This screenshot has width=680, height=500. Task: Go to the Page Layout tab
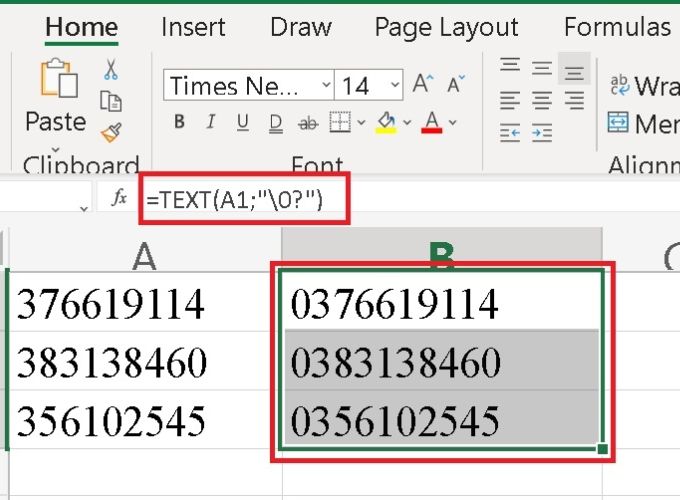(x=446, y=27)
